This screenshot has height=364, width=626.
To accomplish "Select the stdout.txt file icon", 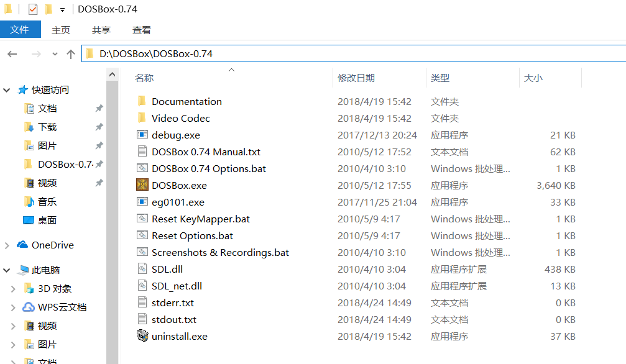I will click(142, 319).
